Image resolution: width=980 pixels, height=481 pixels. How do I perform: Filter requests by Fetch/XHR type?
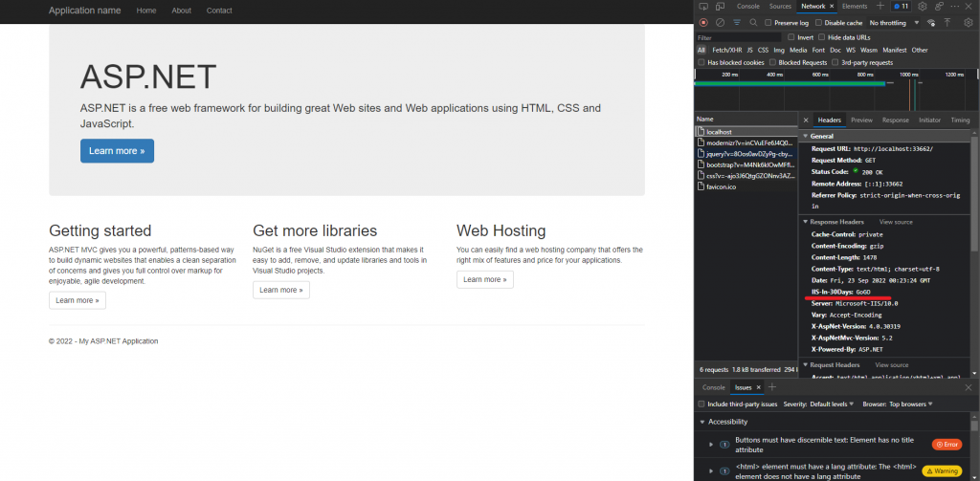pyautogui.click(x=727, y=50)
